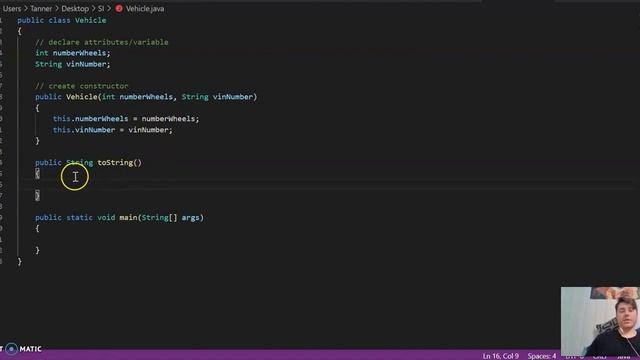Change indentation via Spaces: 4 status item
The width and height of the screenshot is (640, 360).
point(542,356)
